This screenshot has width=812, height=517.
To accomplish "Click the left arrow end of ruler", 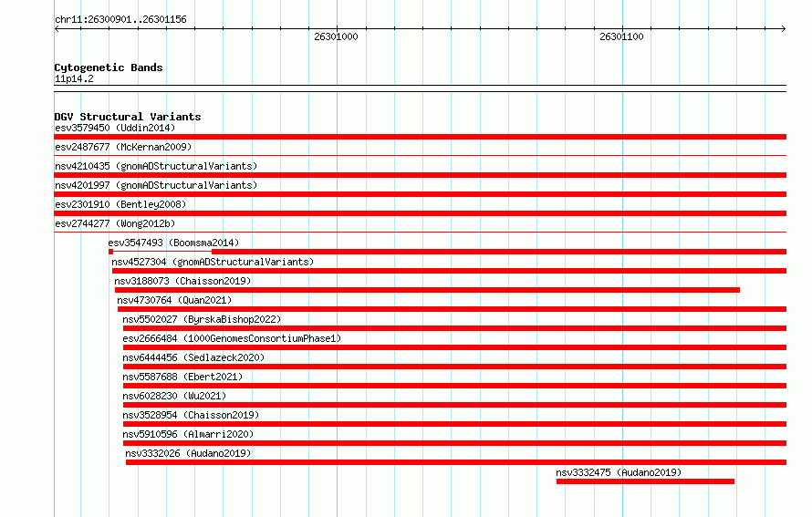I will tap(57, 29).
